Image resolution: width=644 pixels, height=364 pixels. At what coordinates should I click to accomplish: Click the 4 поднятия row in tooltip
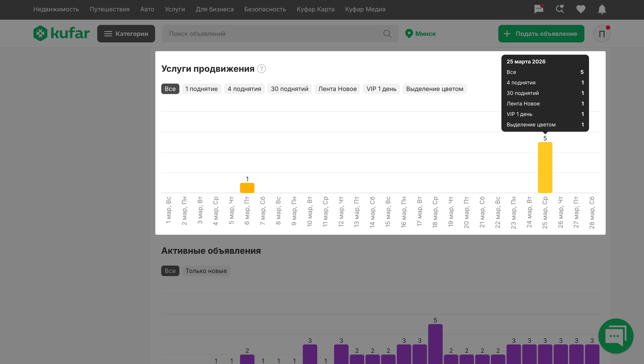click(545, 82)
